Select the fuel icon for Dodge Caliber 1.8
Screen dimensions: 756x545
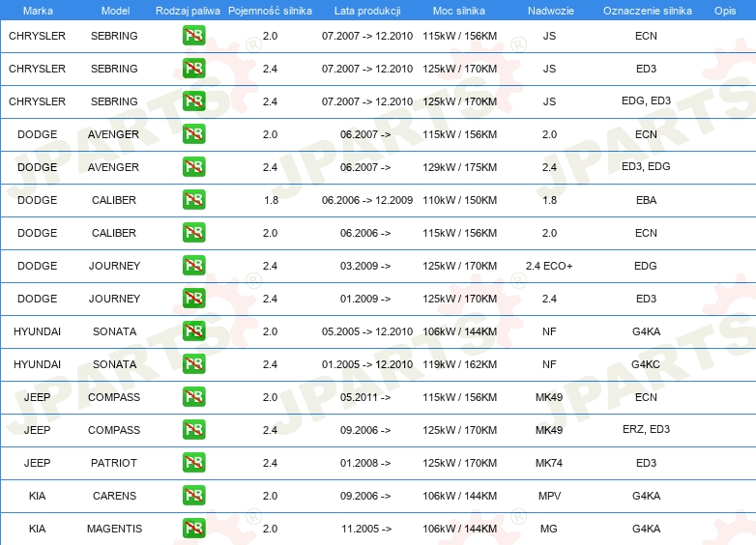[193, 200]
